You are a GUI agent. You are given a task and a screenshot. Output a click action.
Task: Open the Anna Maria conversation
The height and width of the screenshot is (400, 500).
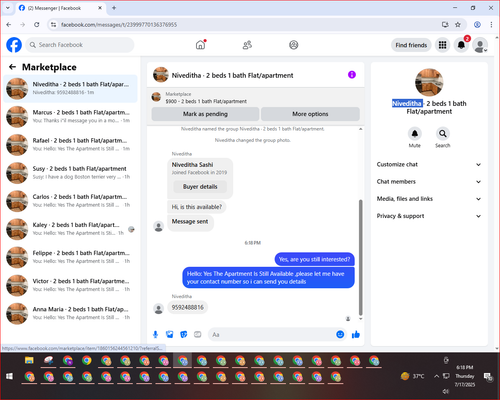click(70, 313)
